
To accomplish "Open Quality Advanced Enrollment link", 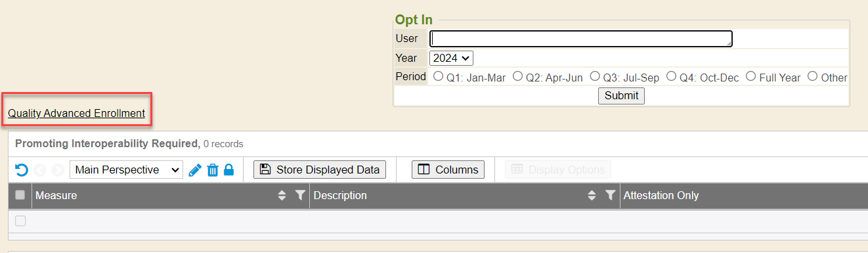I will 76,113.
